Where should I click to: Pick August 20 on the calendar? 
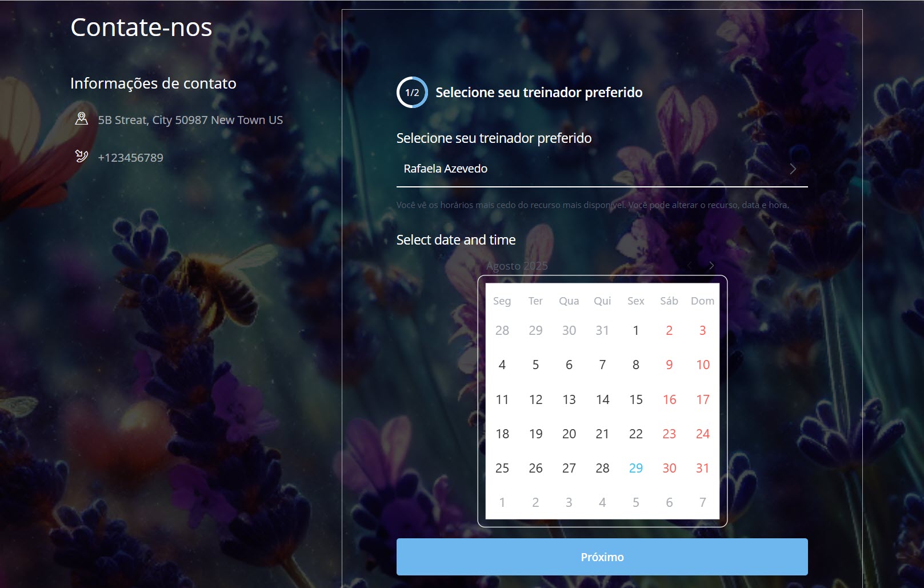pyautogui.click(x=569, y=434)
